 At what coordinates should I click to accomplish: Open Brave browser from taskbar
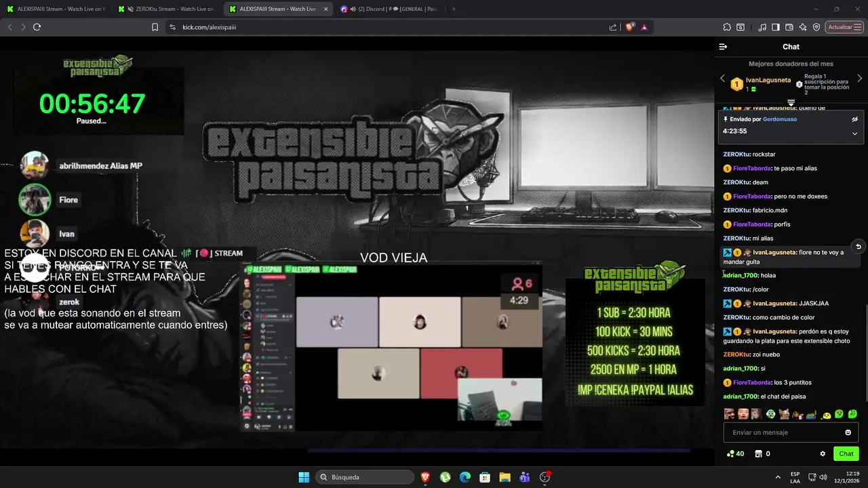pyautogui.click(x=426, y=477)
